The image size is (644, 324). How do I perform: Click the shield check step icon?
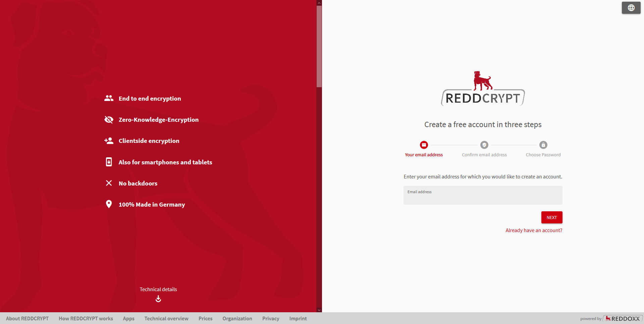(484, 145)
